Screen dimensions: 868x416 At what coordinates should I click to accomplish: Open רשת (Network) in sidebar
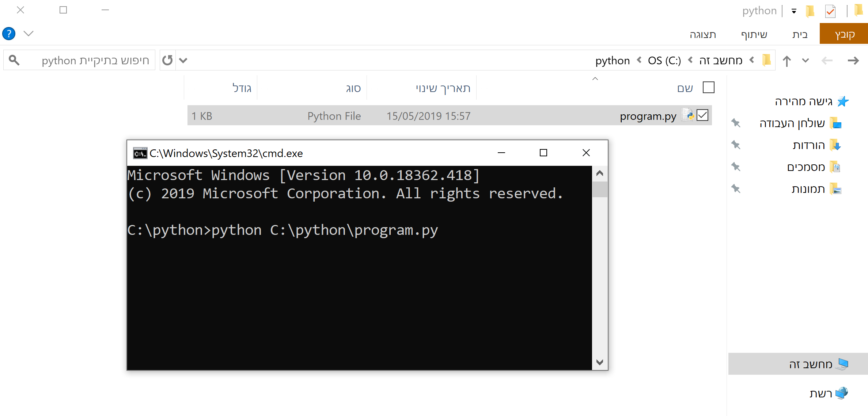coord(820,393)
